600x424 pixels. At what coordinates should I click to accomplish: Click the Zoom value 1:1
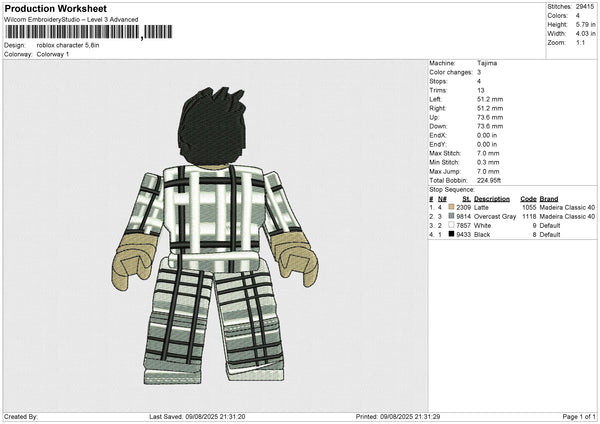pyautogui.click(x=580, y=43)
